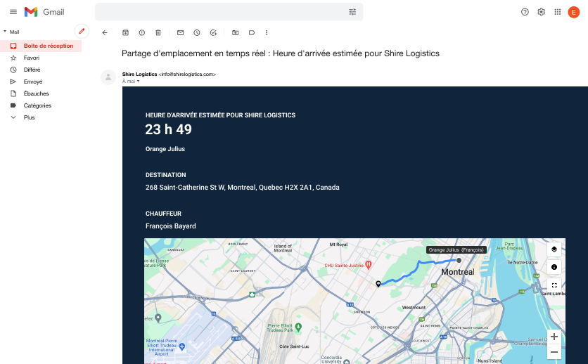Screen dimensions: 588x364
Task: Collapse the Mail section arrow
Action: tap(5, 32)
